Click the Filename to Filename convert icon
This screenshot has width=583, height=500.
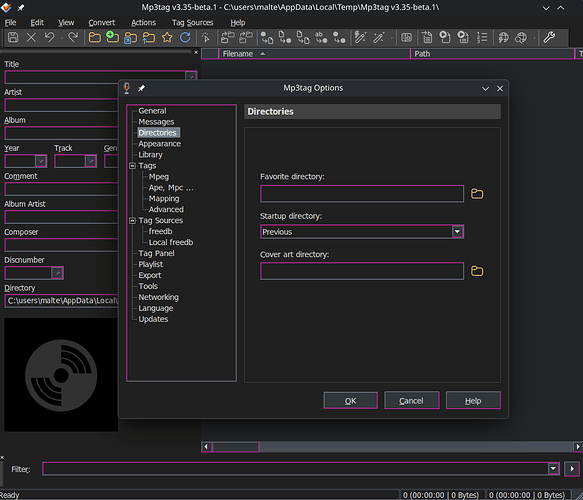pyautogui.click(x=303, y=38)
